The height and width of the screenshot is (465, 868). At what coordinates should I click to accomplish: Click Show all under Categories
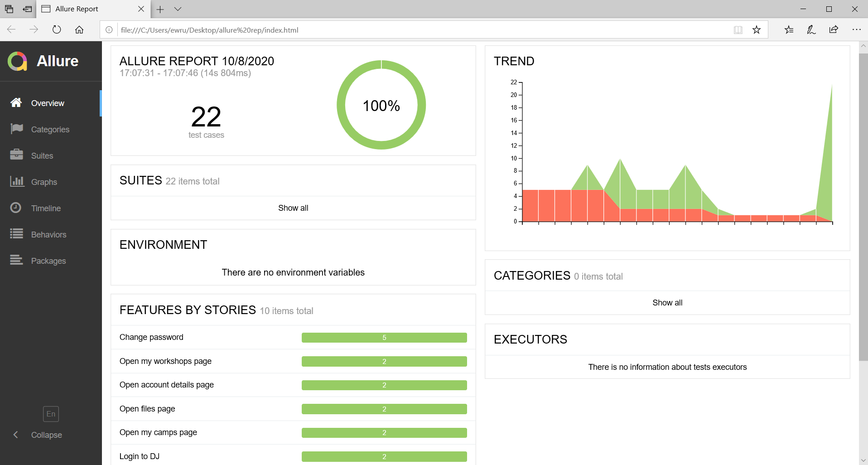coord(667,303)
